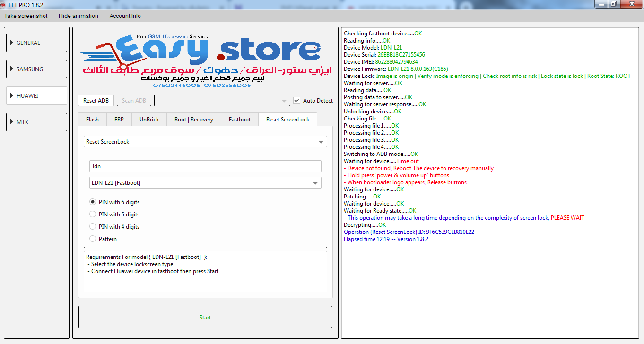
Task: Click the 'Checking file.....OK' log line
Action: tap(367, 119)
